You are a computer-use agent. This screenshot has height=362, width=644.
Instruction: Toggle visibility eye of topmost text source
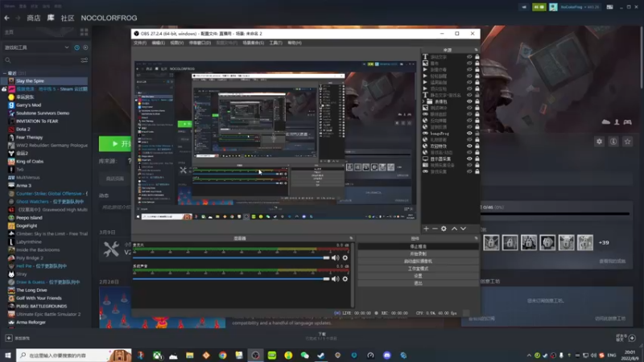tap(469, 57)
